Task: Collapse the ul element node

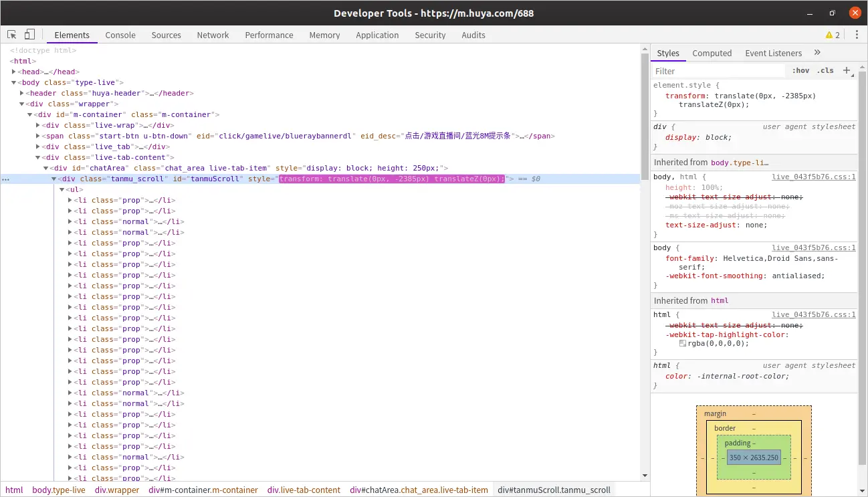Action: click(62, 189)
